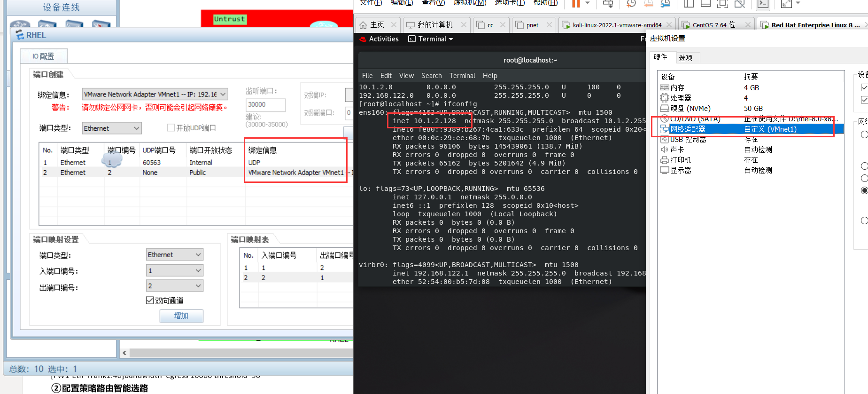Open the 入端口编号 dropdown
Image resolution: width=868 pixels, height=394 pixels.
click(x=175, y=270)
